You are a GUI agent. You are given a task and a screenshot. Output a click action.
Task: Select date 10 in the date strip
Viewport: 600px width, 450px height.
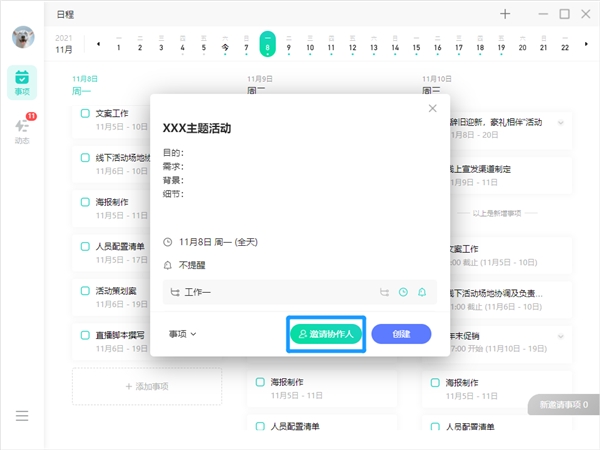pyautogui.click(x=310, y=44)
